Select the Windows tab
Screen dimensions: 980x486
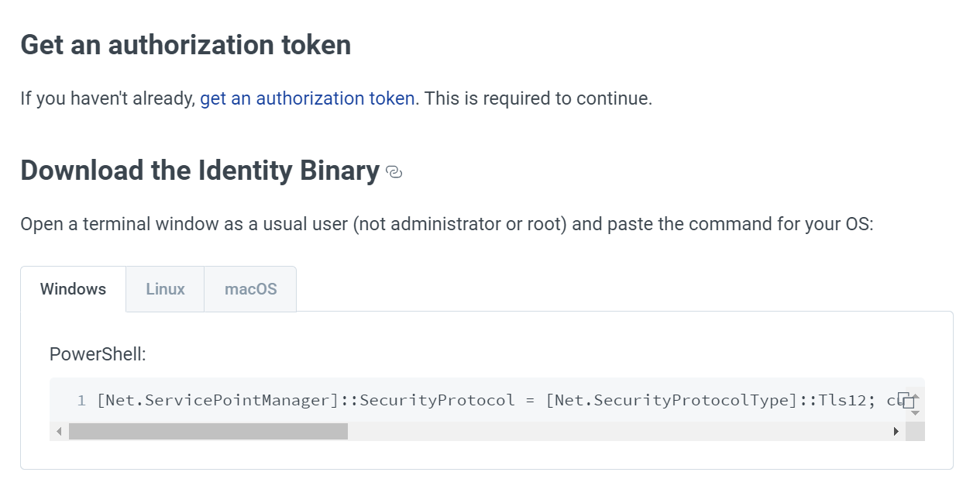click(x=73, y=289)
